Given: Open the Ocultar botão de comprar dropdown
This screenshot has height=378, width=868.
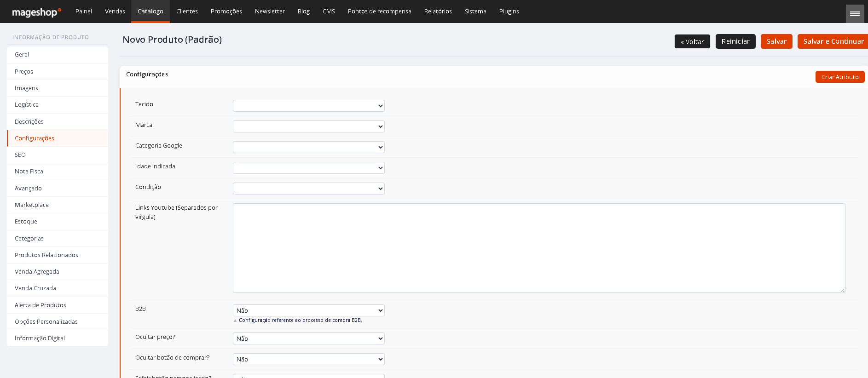Looking at the screenshot, I should coord(309,359).
